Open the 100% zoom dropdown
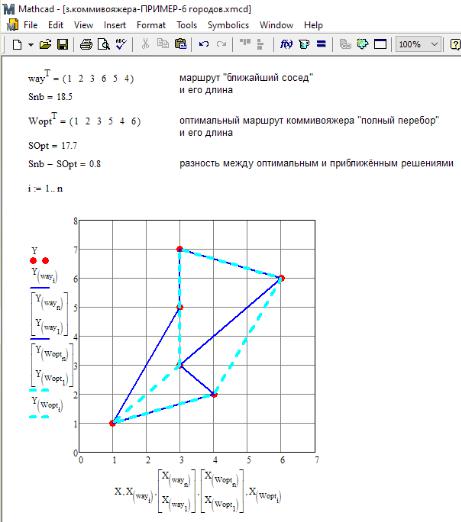The width and height of the screenshot is (461, 522). click(x=419, y=44)
